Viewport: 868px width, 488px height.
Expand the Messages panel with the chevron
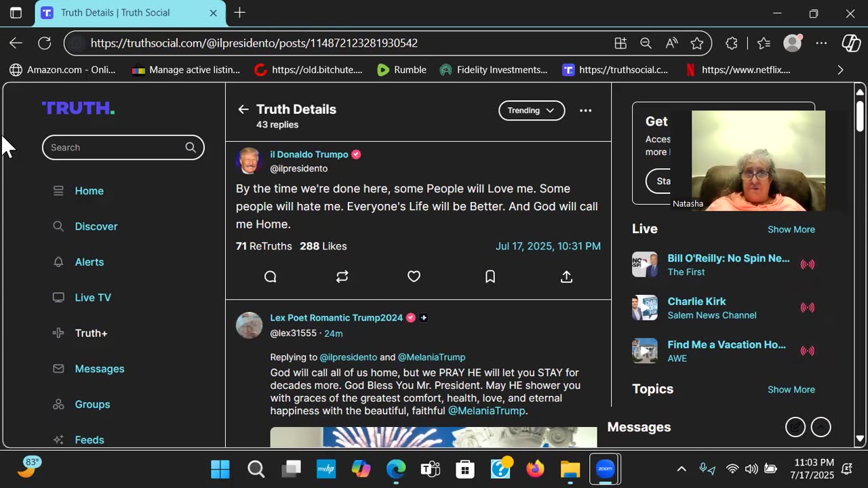coord(821,427)
